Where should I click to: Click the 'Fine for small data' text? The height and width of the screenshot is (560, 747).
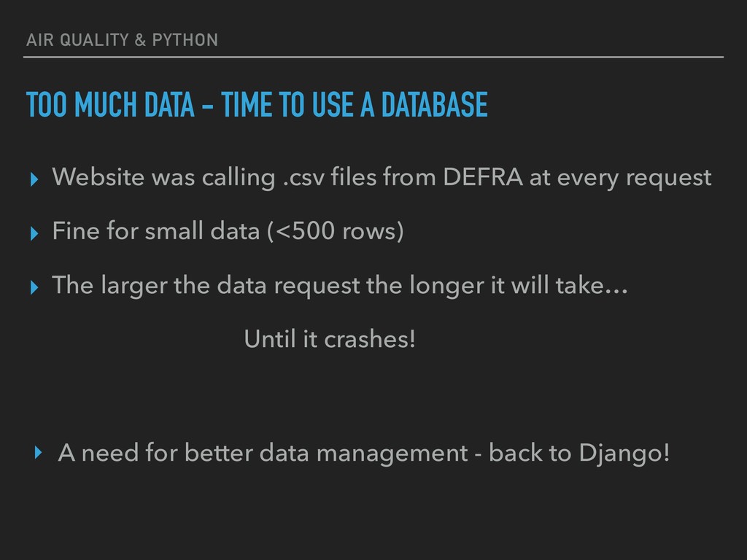tap(156, 230)
